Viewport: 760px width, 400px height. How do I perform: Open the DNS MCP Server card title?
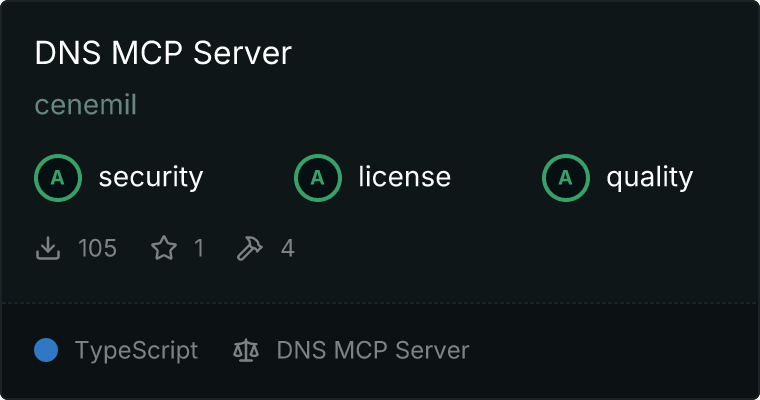point(163,54)
